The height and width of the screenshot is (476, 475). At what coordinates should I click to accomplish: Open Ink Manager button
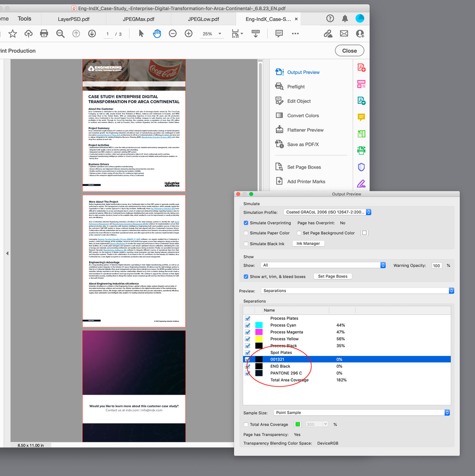[308, 243]
